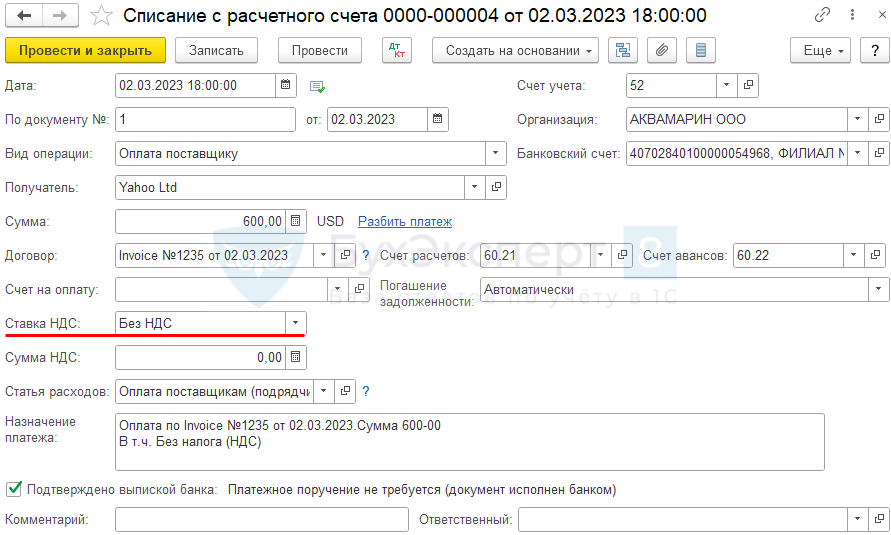Click the Сумма field with 600,00

tap(201, 221)
